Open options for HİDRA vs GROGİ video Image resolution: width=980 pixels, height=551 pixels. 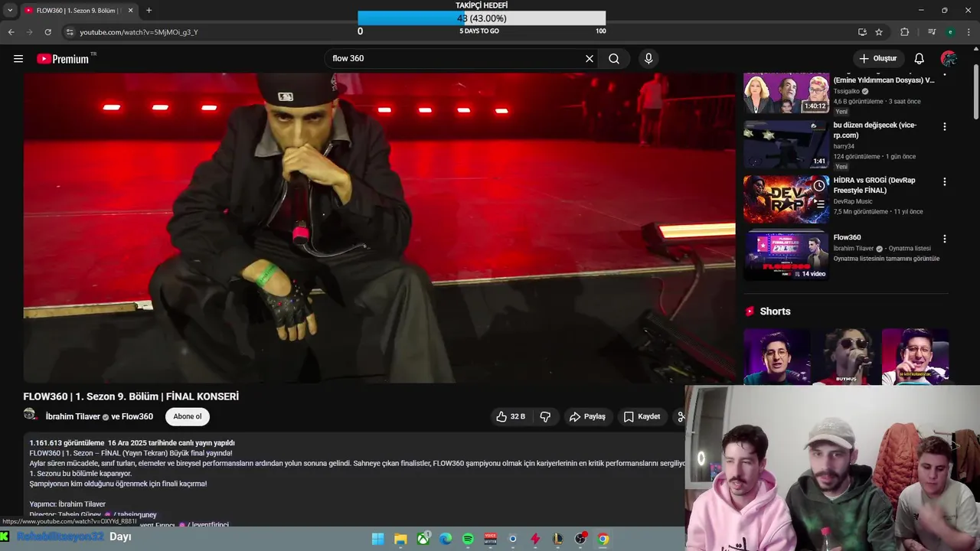944,181
